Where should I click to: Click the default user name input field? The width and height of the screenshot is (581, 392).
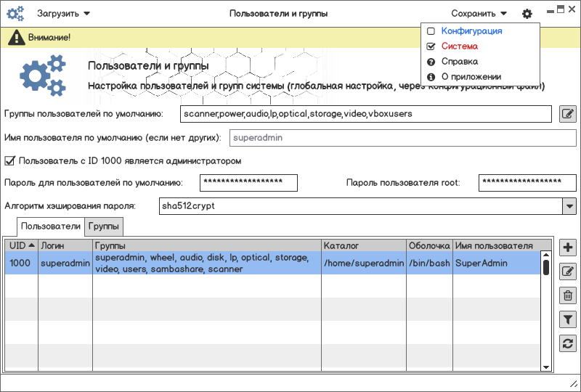tap(391, 137)
